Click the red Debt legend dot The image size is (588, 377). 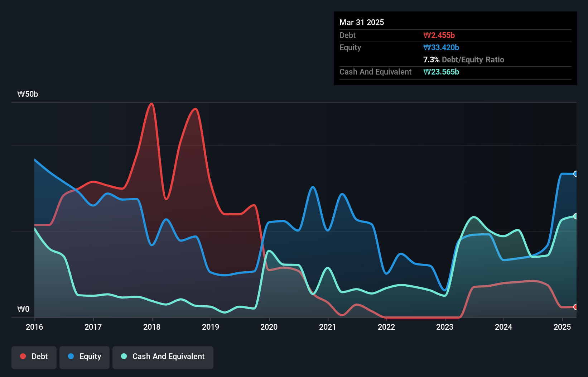pos(23,356)
